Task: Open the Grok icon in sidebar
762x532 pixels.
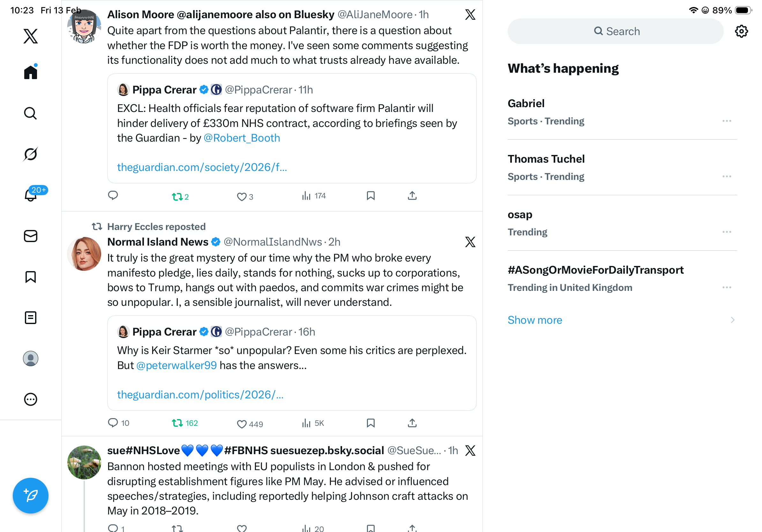Action: 31,154
